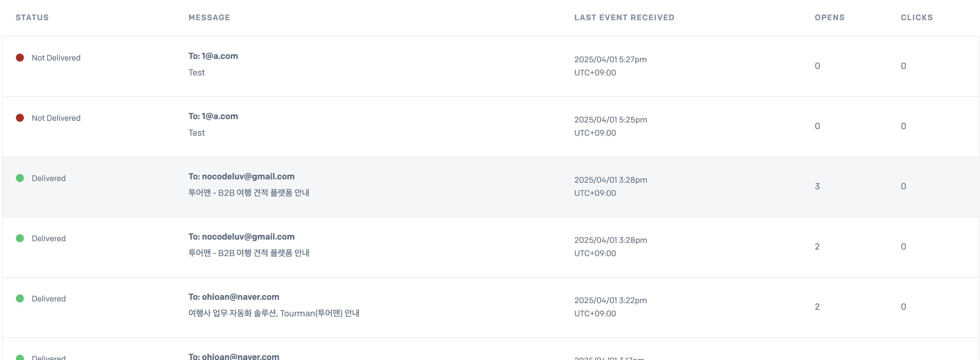Image resolution: width=980 pixels, height=360 pixels.
Task: Click the green dot for nocodeluv email with 2 opens
Action: [20, 238]
